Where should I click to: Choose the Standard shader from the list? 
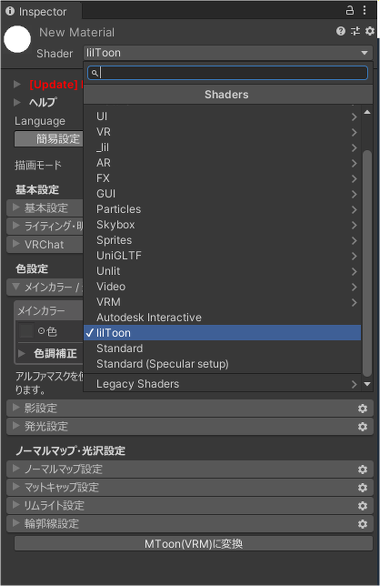click(222, 348)
